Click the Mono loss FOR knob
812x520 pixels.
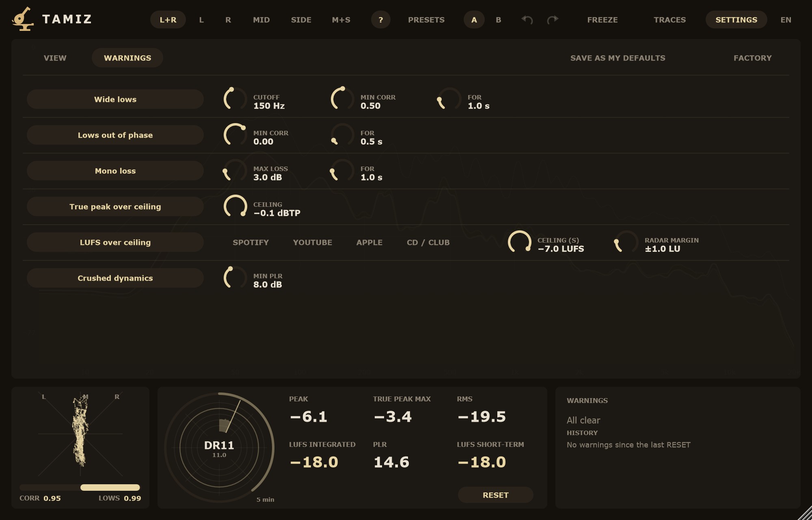(x=343, y=171)
